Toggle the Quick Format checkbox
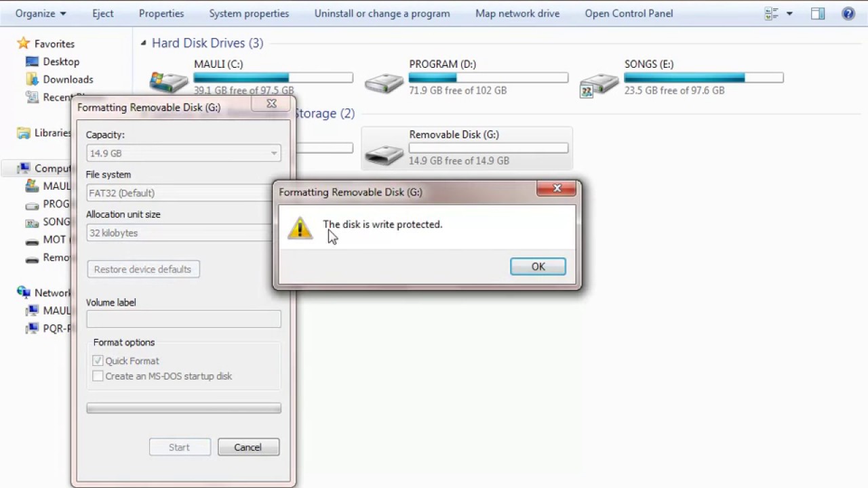Viewport: 868px width, 488px height. (x=98, y=361)
